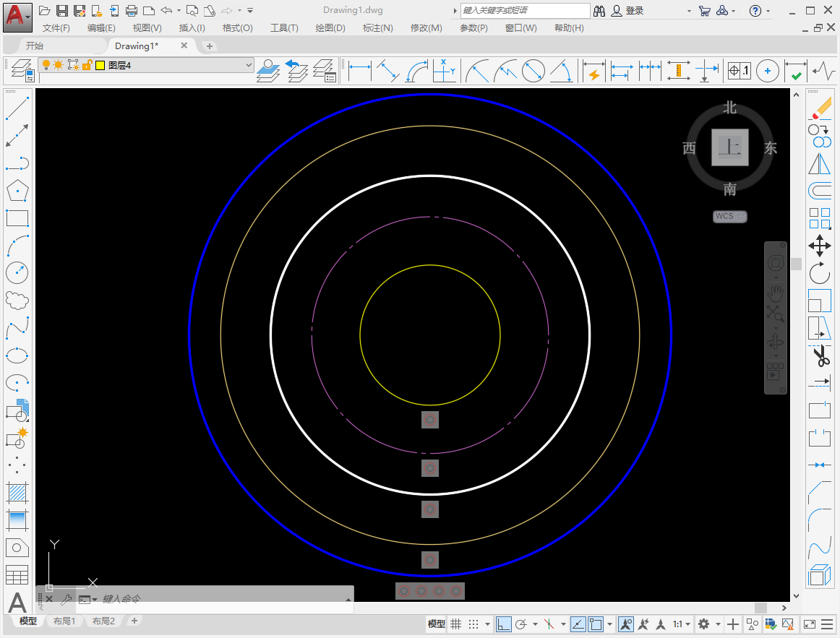Click the 上 face of the ViewCube
Viewport: 840px width, 638px height.
729,147
